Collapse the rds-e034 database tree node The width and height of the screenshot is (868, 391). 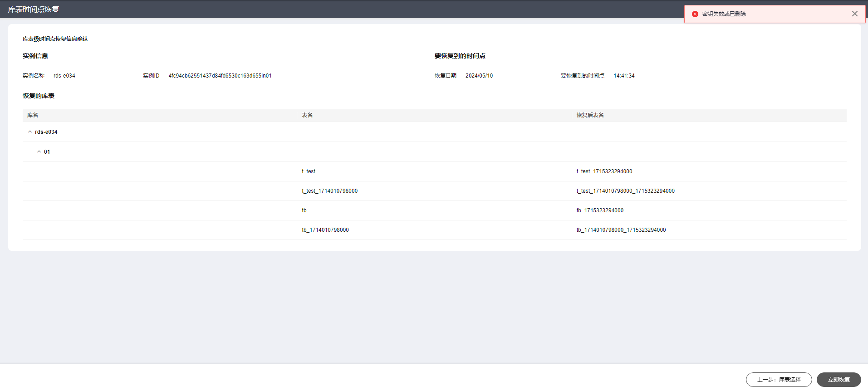30,132
